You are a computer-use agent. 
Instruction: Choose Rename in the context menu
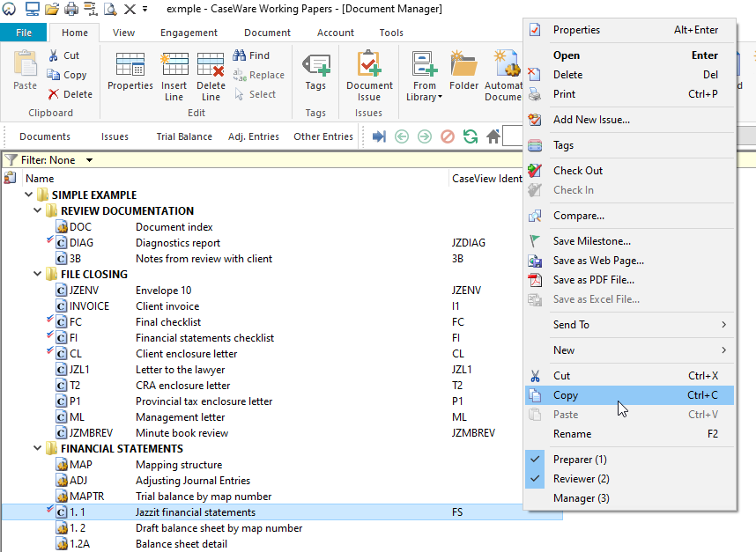pos(630,434)
